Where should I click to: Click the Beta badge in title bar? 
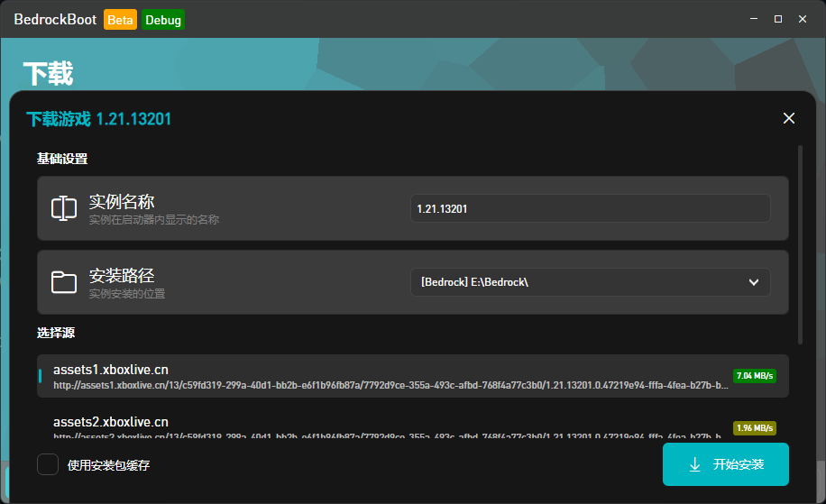tap(120, 20)
